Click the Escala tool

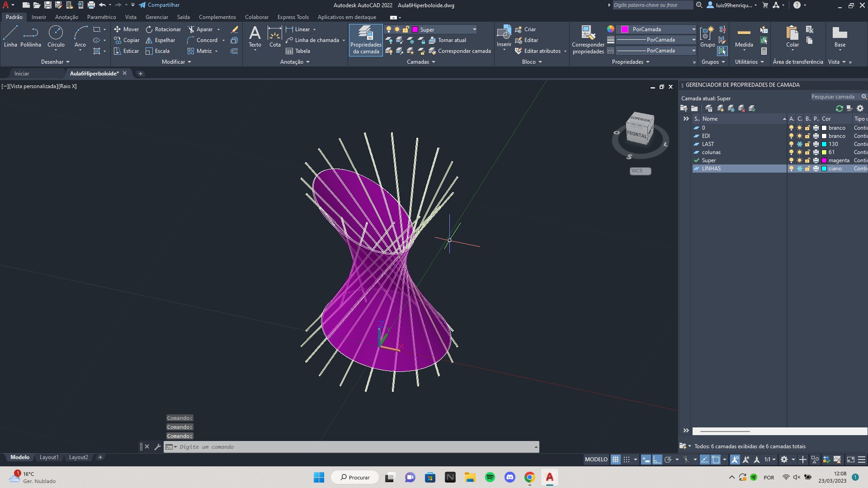coord(157,51)
